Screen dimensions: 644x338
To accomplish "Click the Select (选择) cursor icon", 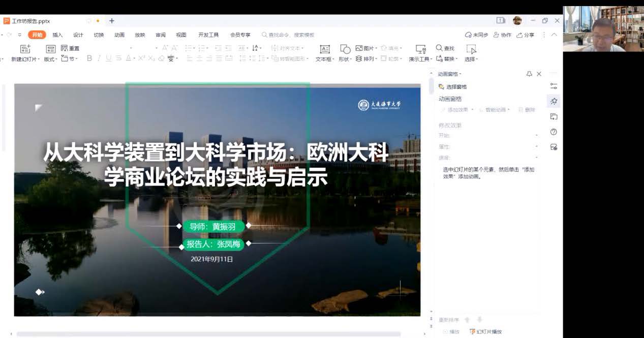I will (x=471, y=49).
